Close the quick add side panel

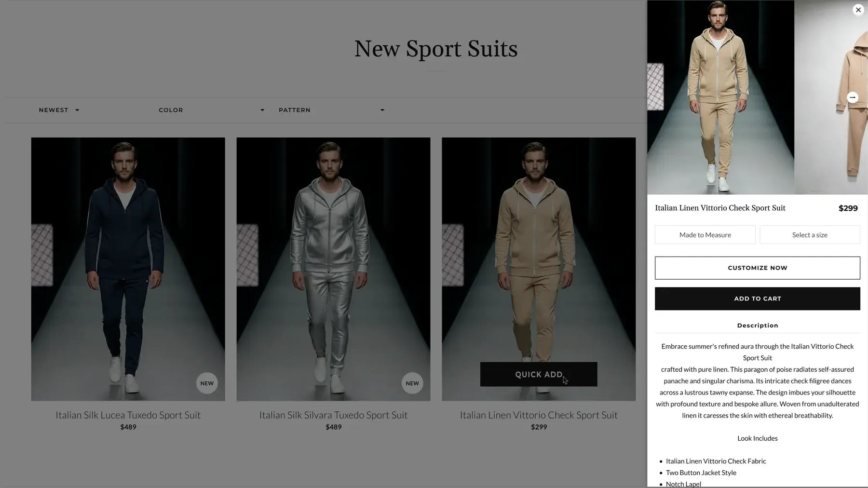(858, 10)
